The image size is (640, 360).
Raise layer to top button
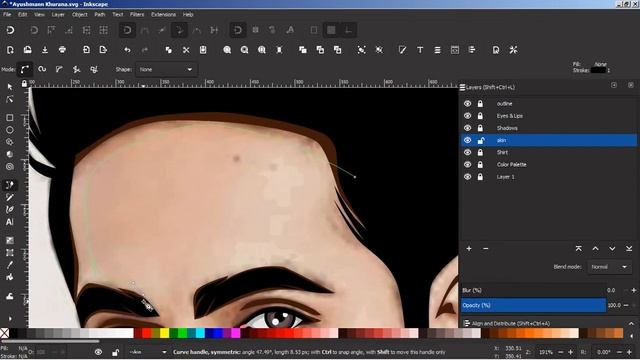tap(578, 249)
